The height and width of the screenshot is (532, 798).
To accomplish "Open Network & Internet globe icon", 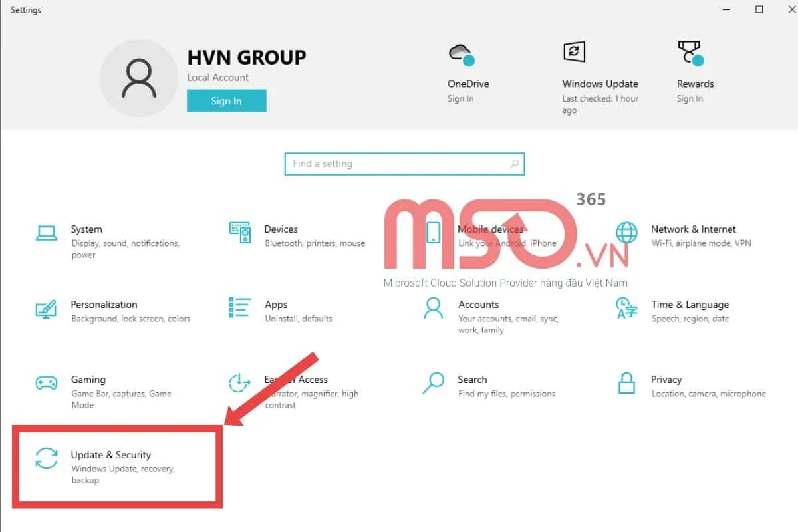I will click(x=626, y=233).
